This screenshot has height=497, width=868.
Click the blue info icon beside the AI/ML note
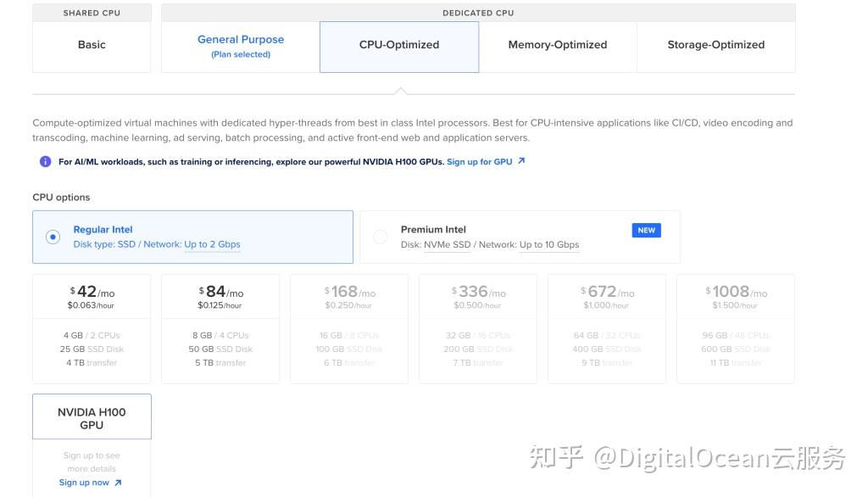(x=46, y=161)
